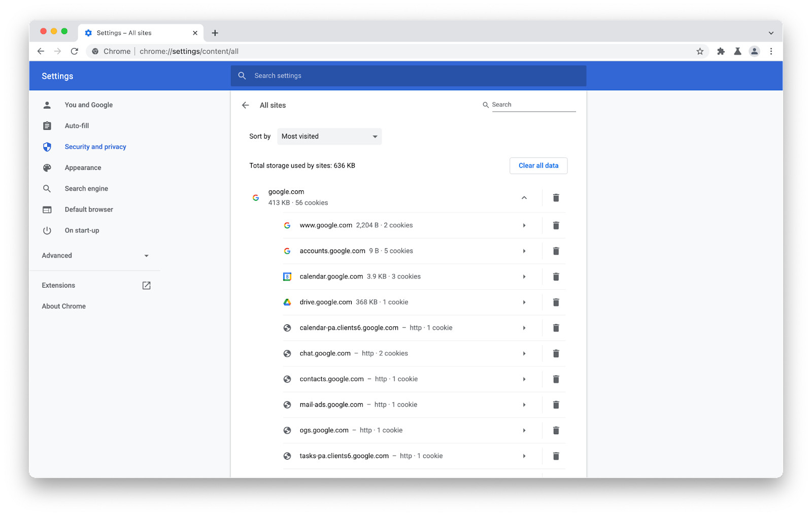Click the Google logo icon beside google.com

click(x=256, y=197)
